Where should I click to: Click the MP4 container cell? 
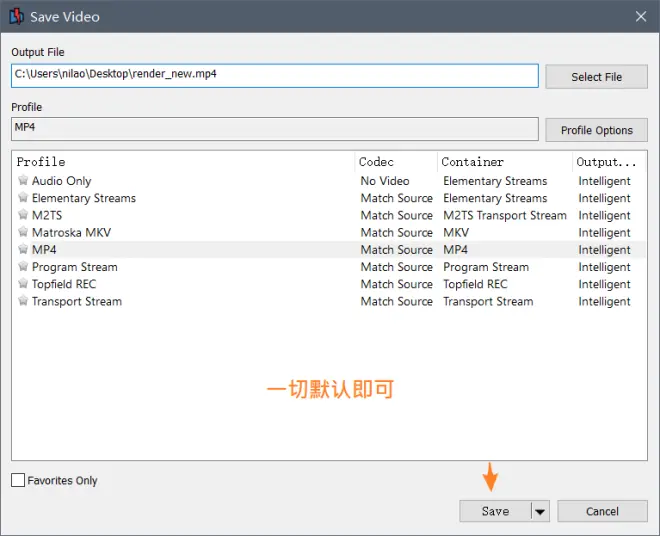[455, 250]
